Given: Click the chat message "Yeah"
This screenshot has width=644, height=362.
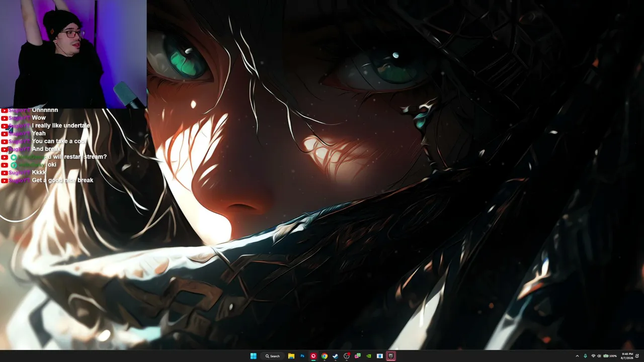Looking at the screenshot, I should tap(39, 133).
